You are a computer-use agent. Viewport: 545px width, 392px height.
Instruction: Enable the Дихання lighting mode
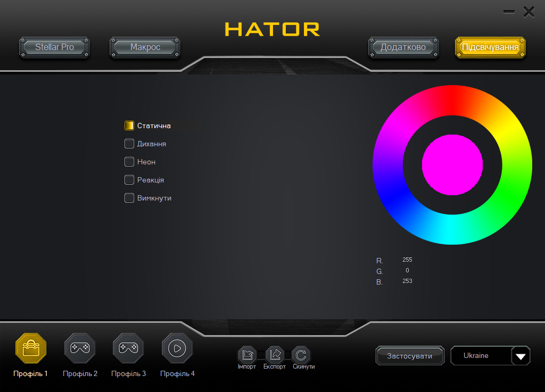[x=129, y=144]
